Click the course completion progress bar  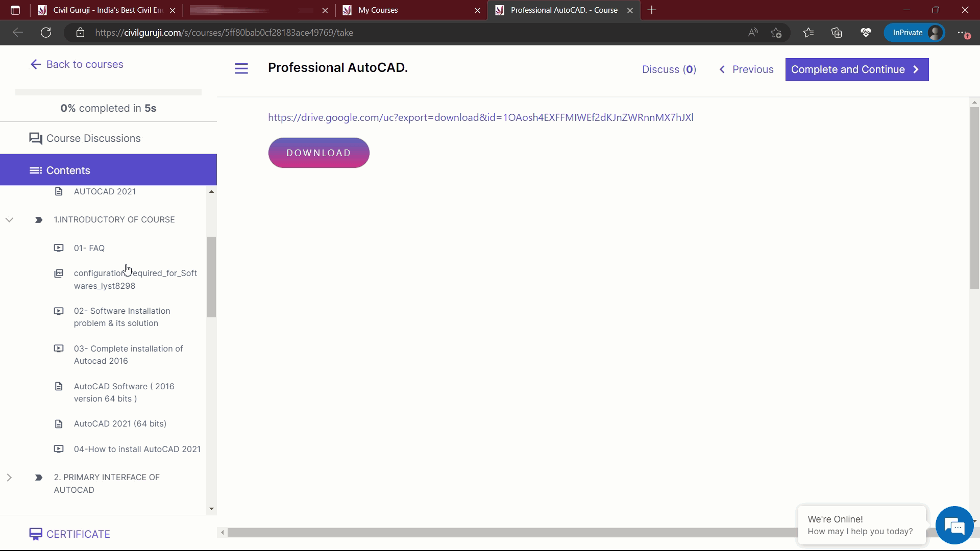[x=108, y=92]
